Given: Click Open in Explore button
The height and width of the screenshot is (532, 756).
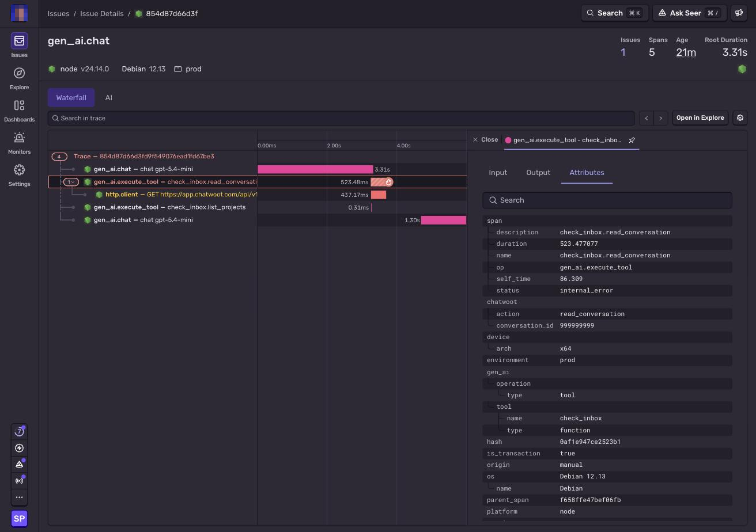Looking at the screenshot, I should click(x=700, y=118).
